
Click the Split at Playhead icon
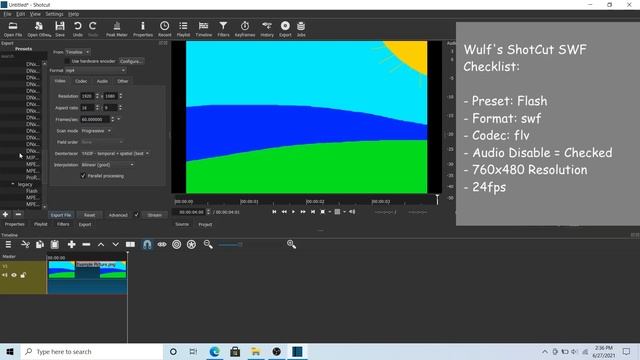click(130, 244)
